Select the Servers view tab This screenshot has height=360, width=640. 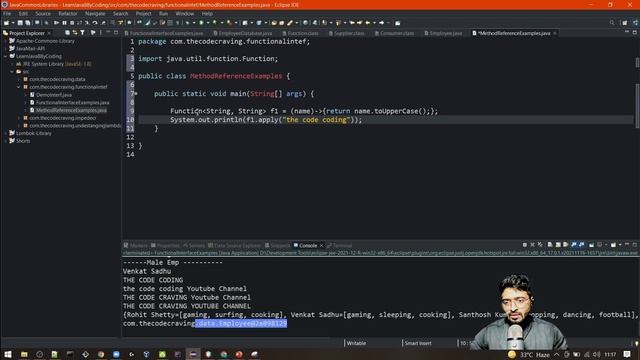(x=194, y=245)
